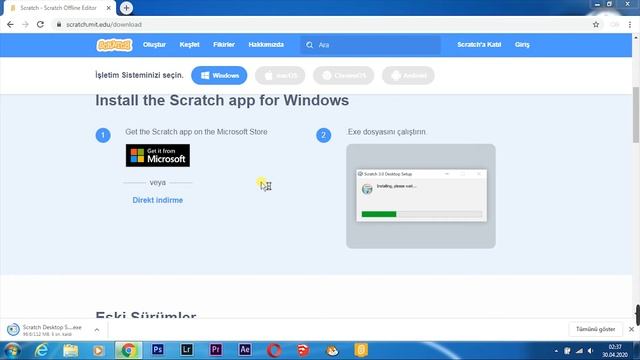Launch Photoshop from the taskbar

coord(158,350)
